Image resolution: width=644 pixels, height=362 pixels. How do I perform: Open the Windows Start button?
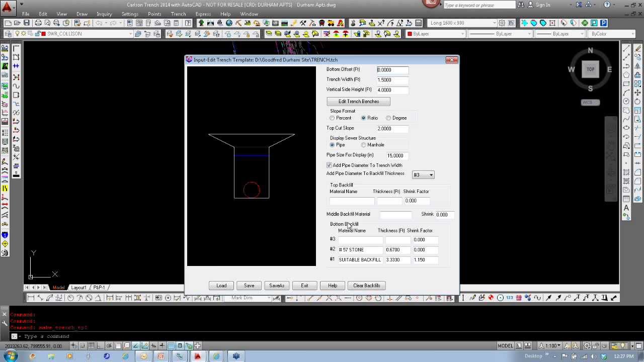10,356
